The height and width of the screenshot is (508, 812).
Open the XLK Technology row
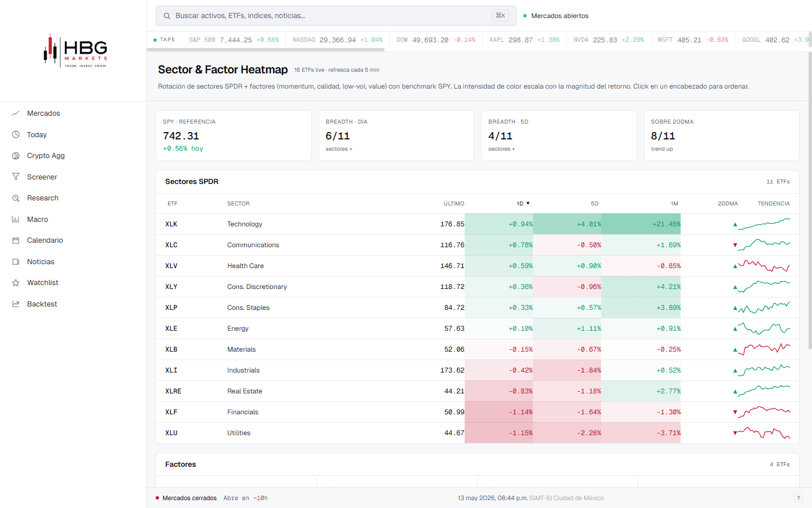(x=477, y=224)
